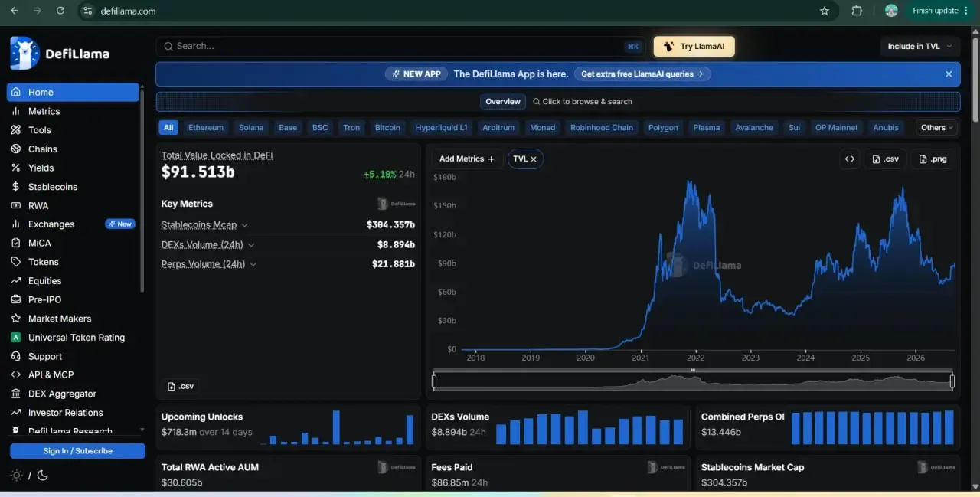
Task: Click Get extra free LlamaAI queries link
Action: pos(642,74)
